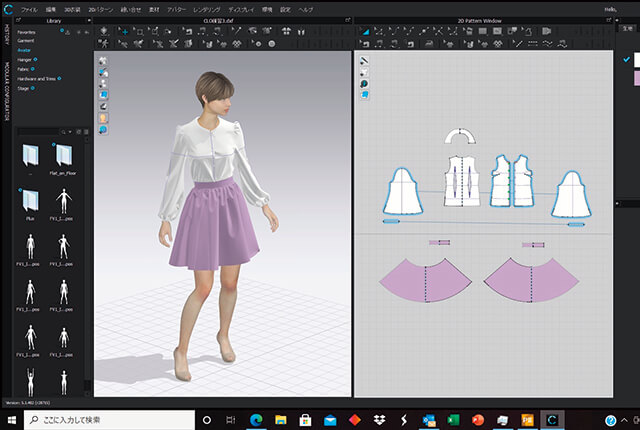
Task: Click the top icon in 2D window sidebar
Action: tap(365, 61)
